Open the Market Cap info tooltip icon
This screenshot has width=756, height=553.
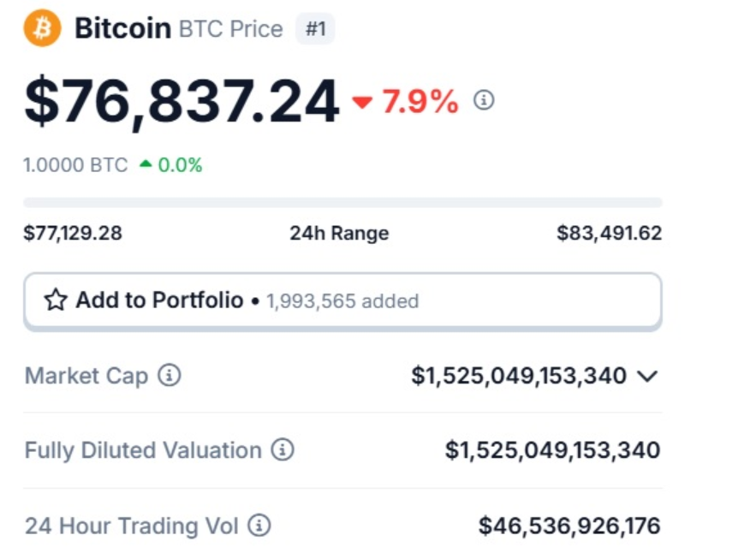pos(170,375)
